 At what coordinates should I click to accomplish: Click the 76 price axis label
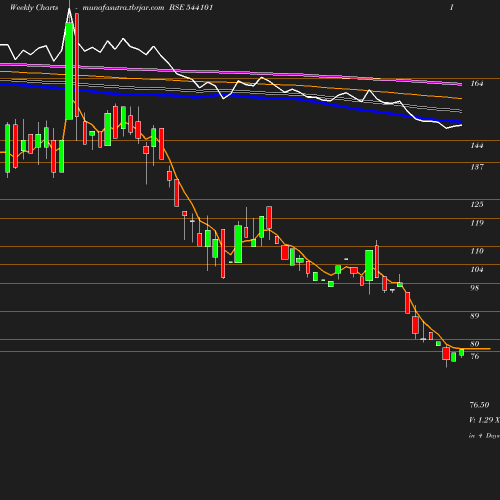coord(475,356)
